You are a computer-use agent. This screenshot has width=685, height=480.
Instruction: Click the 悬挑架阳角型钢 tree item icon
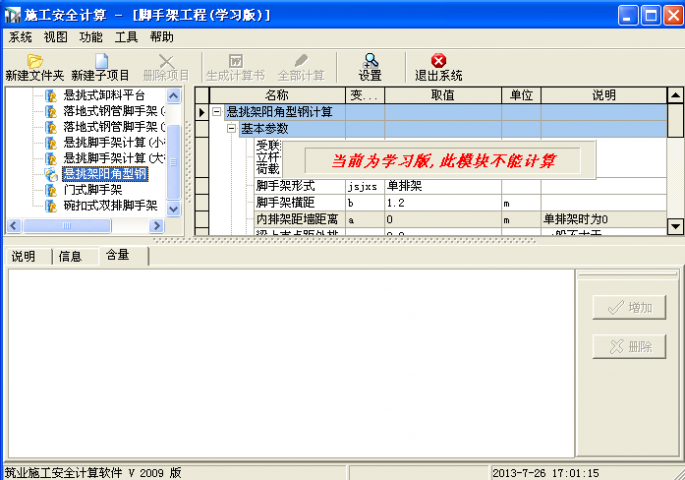51,174
